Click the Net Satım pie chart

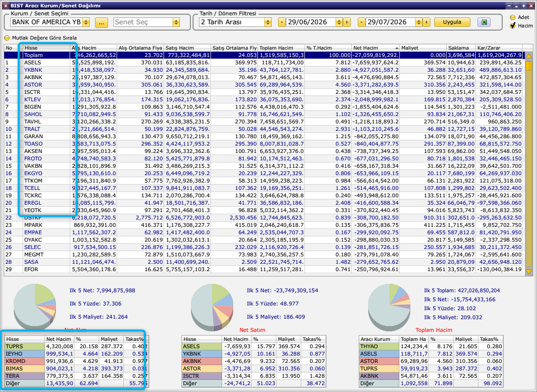[212, 307]
